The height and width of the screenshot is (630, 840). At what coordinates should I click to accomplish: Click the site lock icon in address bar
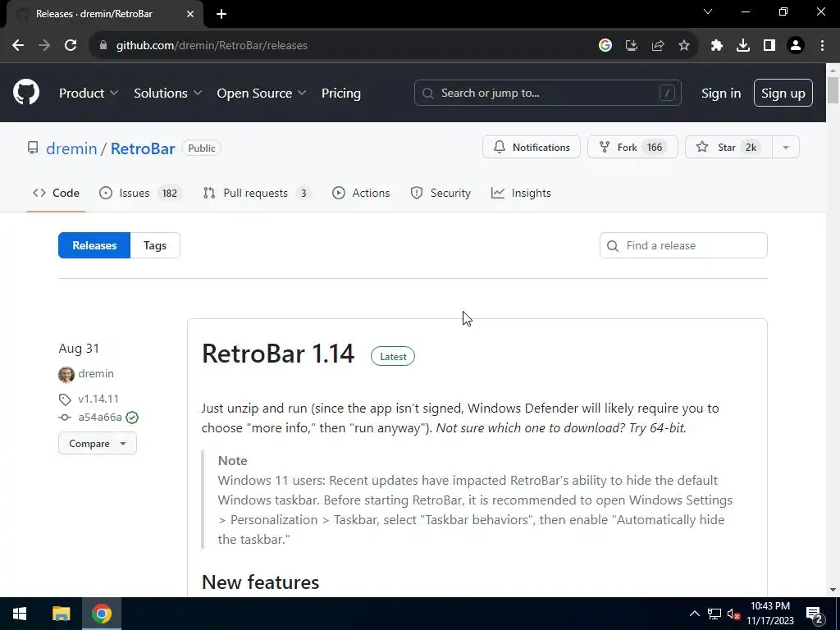(x=103, y=46)
